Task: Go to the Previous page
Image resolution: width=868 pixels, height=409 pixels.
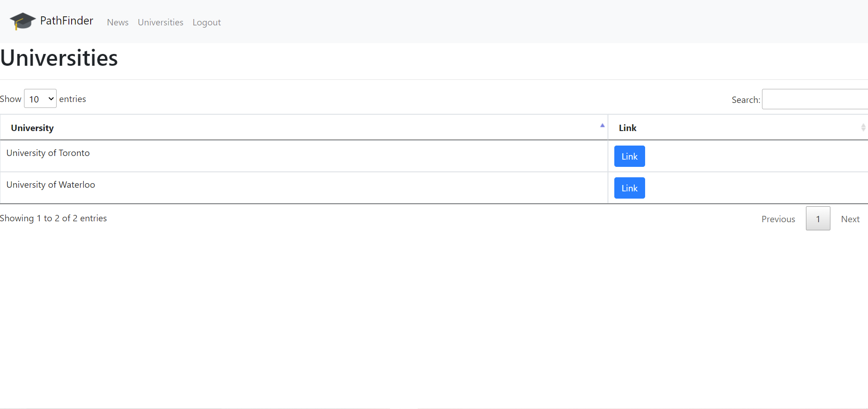Action: click(778, 219)
